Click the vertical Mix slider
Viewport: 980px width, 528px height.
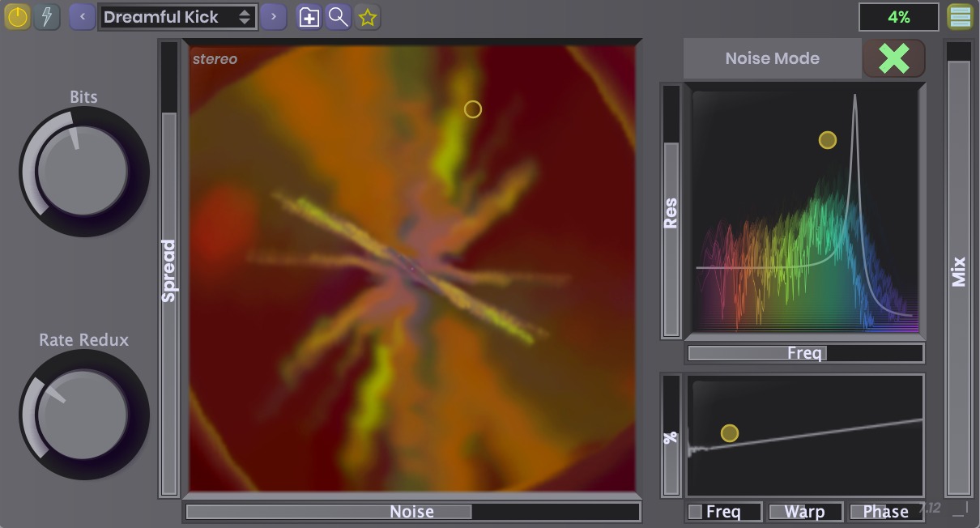pyautogui.click(x=959, y=270)
